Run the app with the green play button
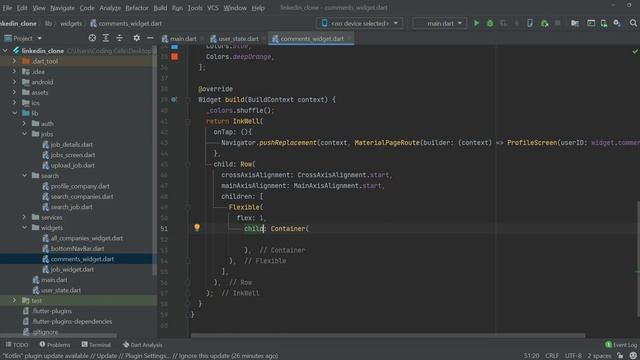 476,23
